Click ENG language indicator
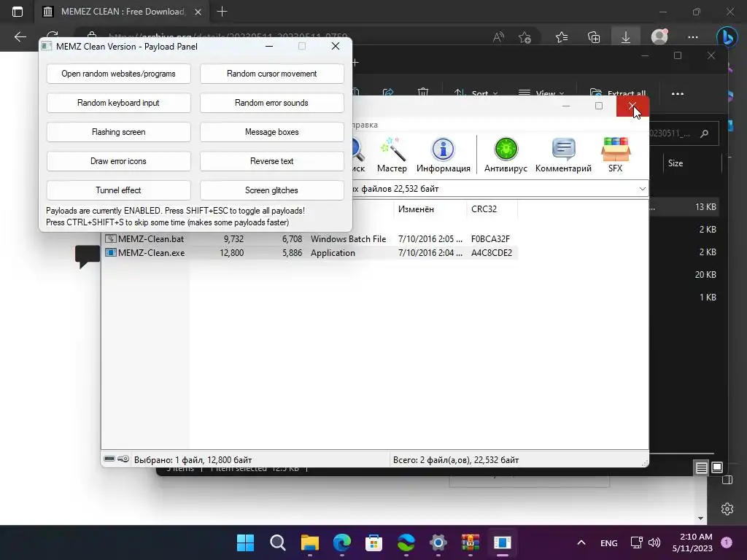Screen dimensions: 747x560 (609, 542)
